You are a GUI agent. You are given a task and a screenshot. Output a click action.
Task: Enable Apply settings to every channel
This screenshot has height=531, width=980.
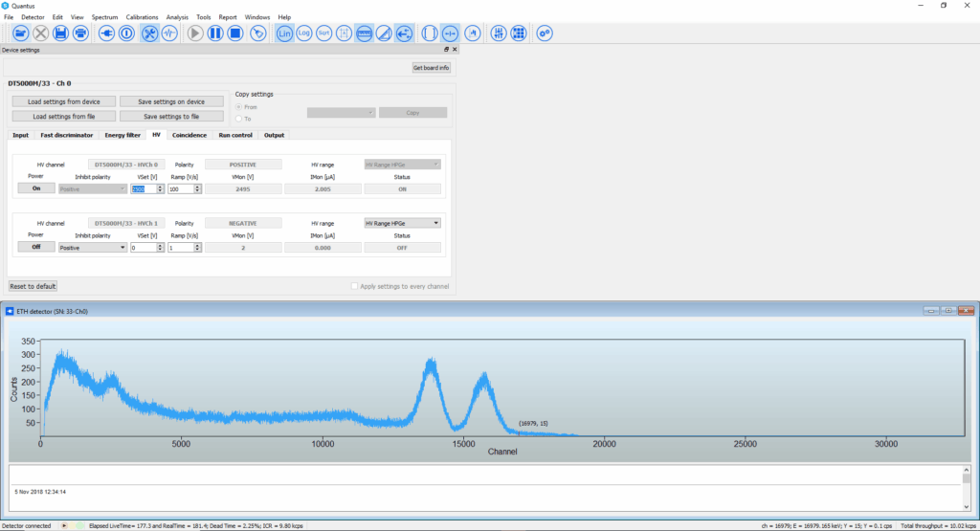[x=354, y=286]
